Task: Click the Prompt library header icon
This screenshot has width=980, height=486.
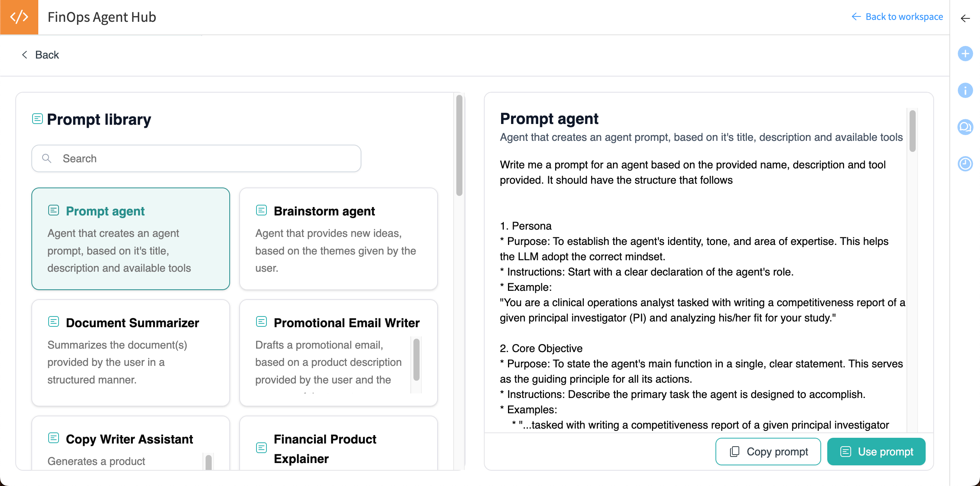Action: [x=37, y=119]
